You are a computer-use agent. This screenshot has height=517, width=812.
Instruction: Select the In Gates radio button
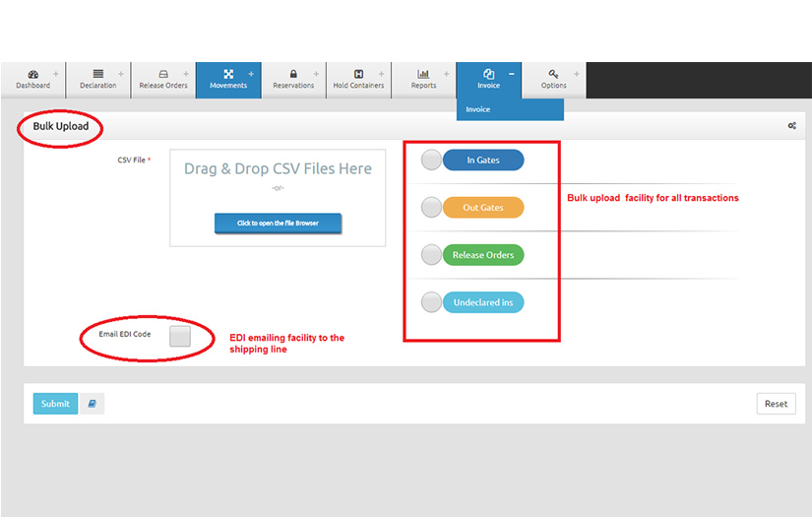[431, 161]
